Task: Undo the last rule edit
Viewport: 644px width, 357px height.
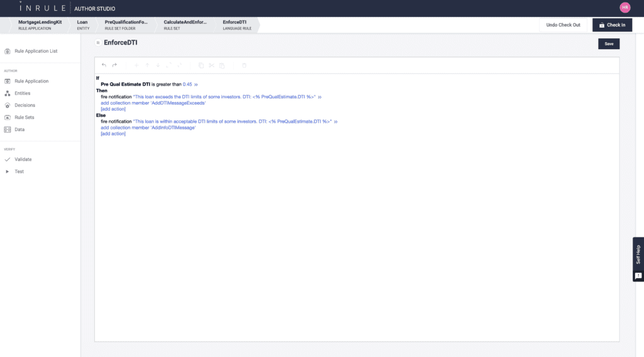Action: pos(104,65)
